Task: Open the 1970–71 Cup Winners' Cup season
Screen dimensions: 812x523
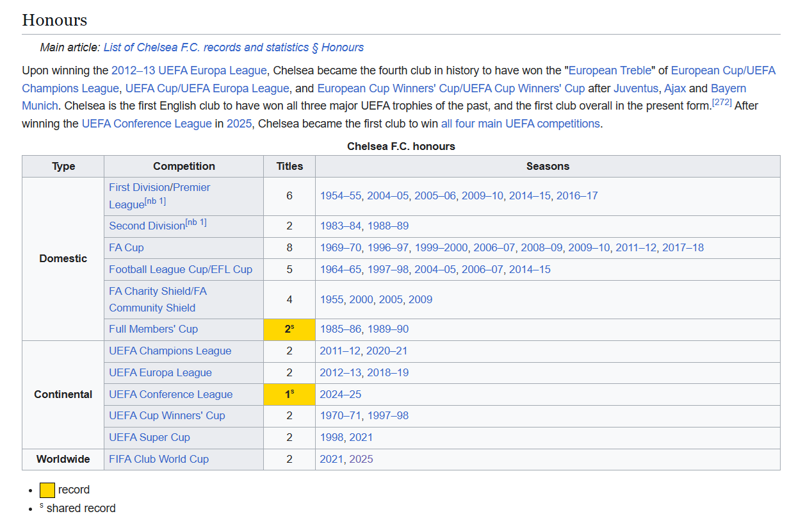Action: pos(341,416)
